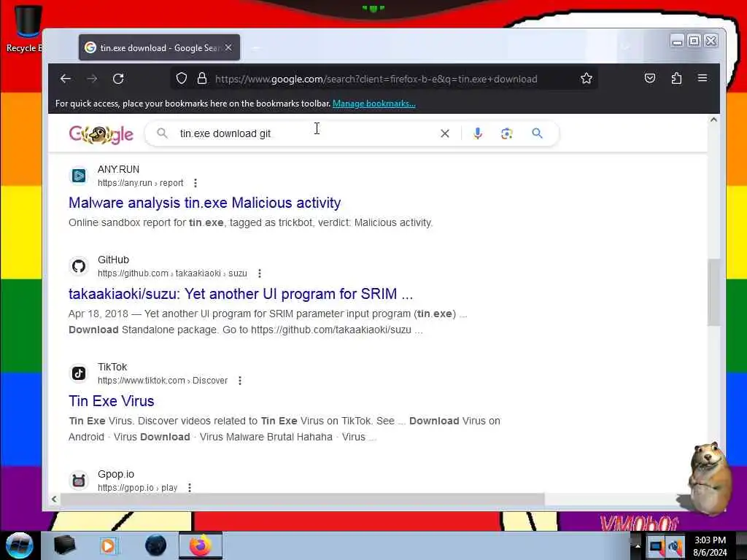Reload the page with the refresh icon
747x560 pixels.
(x=118, y=79)
